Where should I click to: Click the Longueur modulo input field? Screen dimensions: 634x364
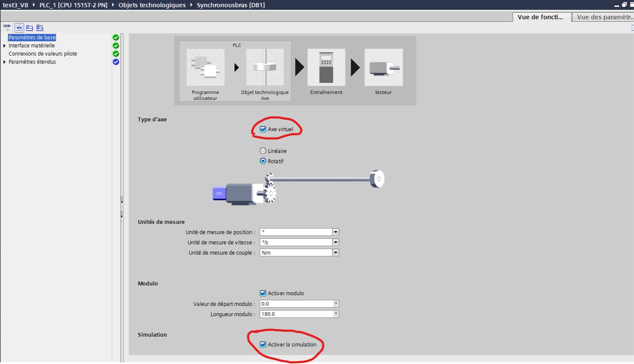tap(299, 314)
